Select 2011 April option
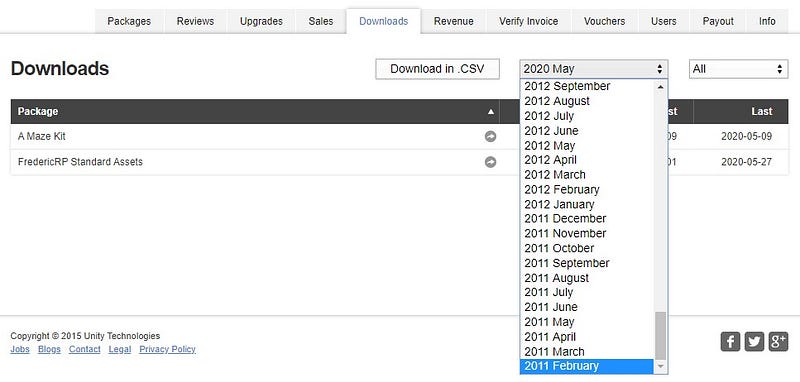This screenshot has width=800, height=382. point(587,337)
